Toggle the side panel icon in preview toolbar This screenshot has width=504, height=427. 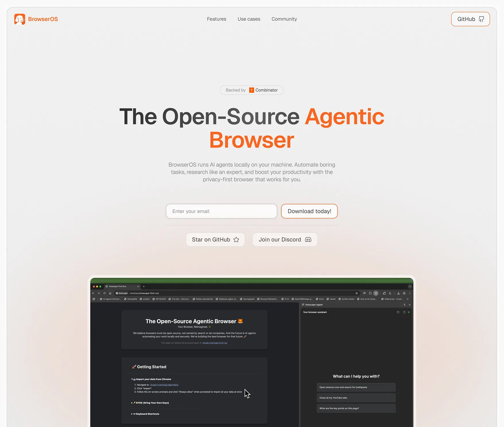[x=376, y=293]
